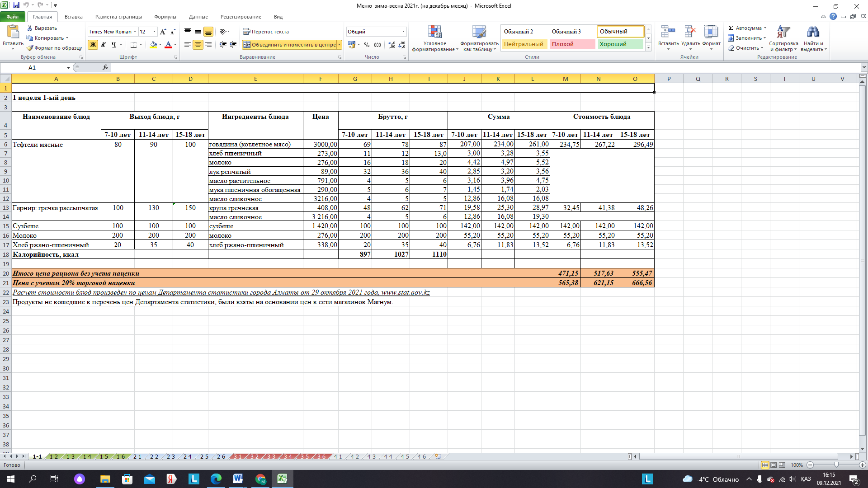Switch to the Данные ribbon tab
Image resolution: width=868 pixels, height=488 pixels.
pos(198,17)
